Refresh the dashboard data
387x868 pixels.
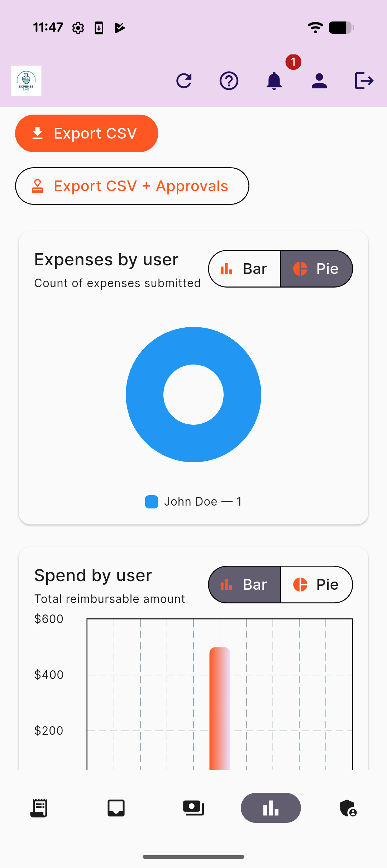[x=184, y=80]
